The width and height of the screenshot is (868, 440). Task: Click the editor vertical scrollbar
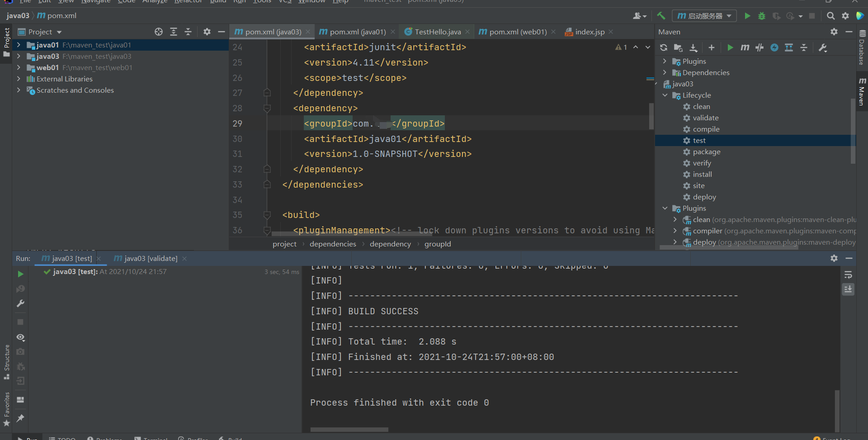(x=651, y=116)
